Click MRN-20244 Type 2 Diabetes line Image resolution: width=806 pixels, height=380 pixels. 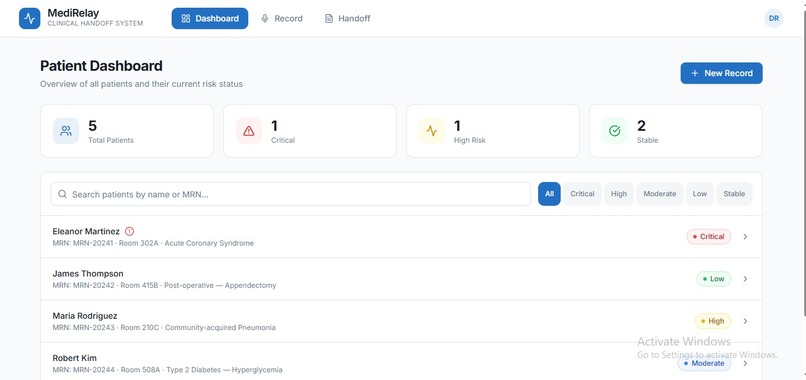pos(168,370)
